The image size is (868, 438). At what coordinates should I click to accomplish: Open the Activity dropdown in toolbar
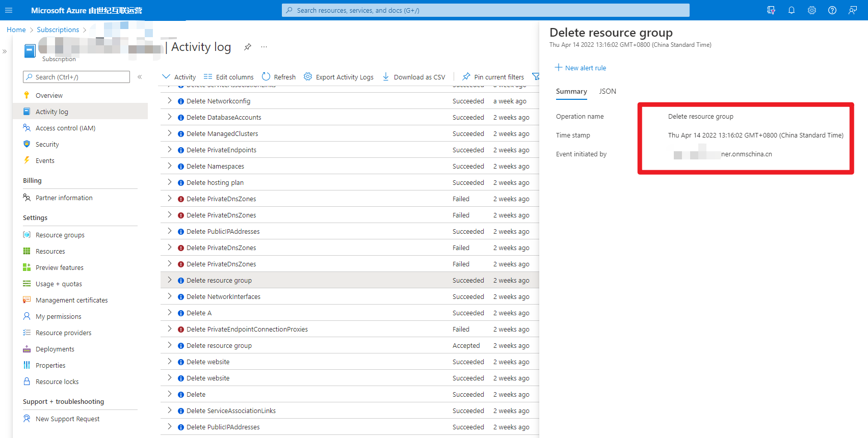[x=179, y=77]
